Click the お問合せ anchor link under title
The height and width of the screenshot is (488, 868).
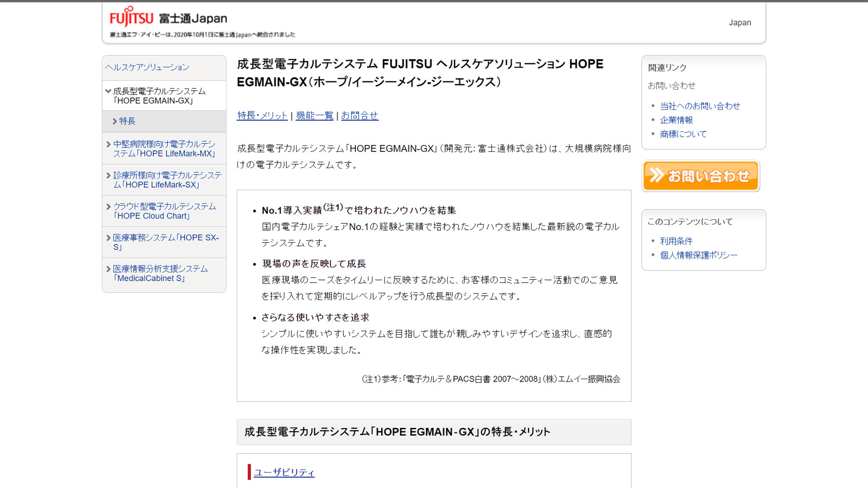pyautogui.click(x=360, y=116)
